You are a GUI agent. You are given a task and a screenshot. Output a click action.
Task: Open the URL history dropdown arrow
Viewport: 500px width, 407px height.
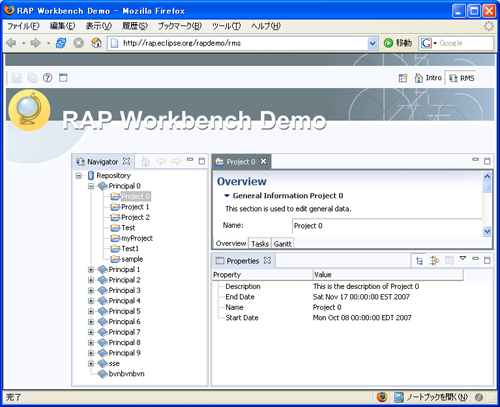pyautogui.click(x=372, y=43)
